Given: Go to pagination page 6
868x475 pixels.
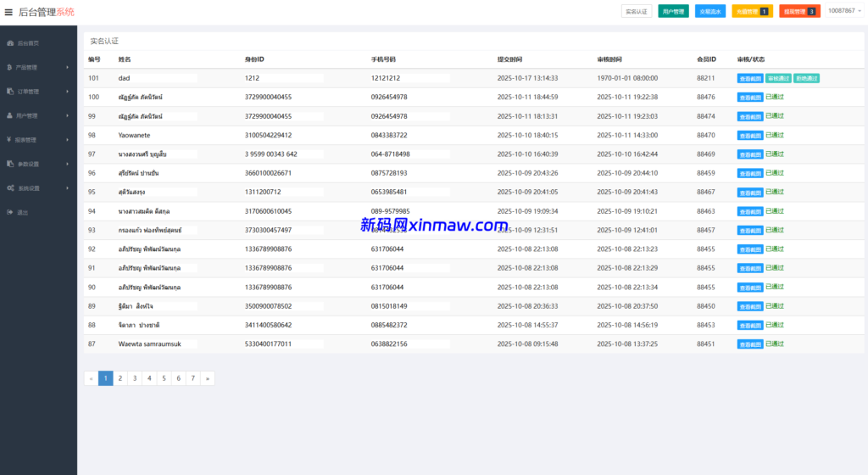Looking at the screenshot, I should (178, 378).
